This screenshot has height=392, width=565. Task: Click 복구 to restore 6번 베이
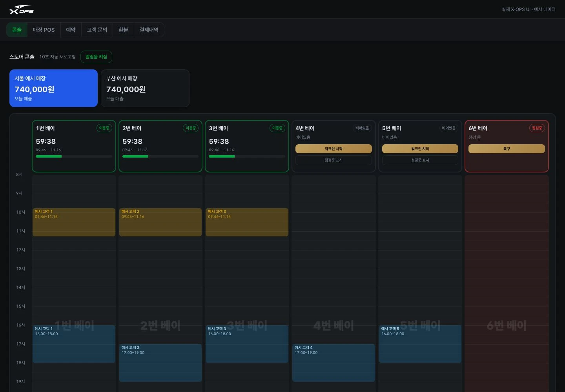tap(507, 149)
